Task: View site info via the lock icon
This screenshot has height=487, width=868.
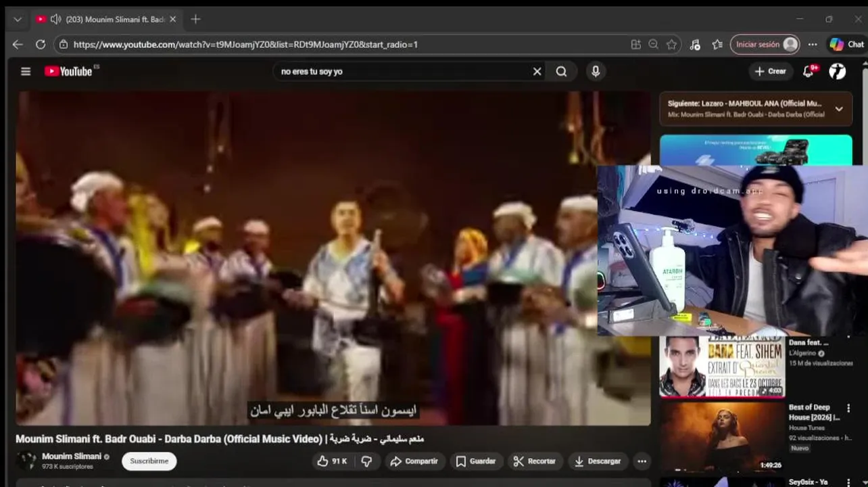Action: click(x=64, y=44)
